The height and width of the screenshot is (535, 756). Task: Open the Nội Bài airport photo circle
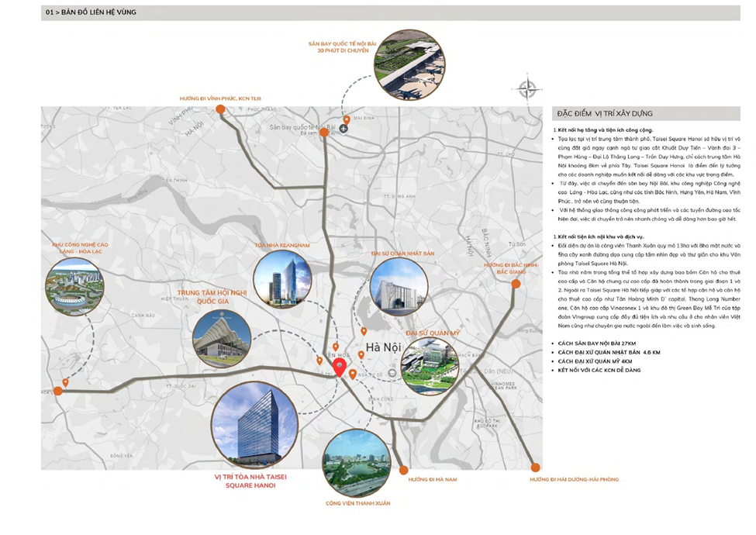[x=409, y=64]
